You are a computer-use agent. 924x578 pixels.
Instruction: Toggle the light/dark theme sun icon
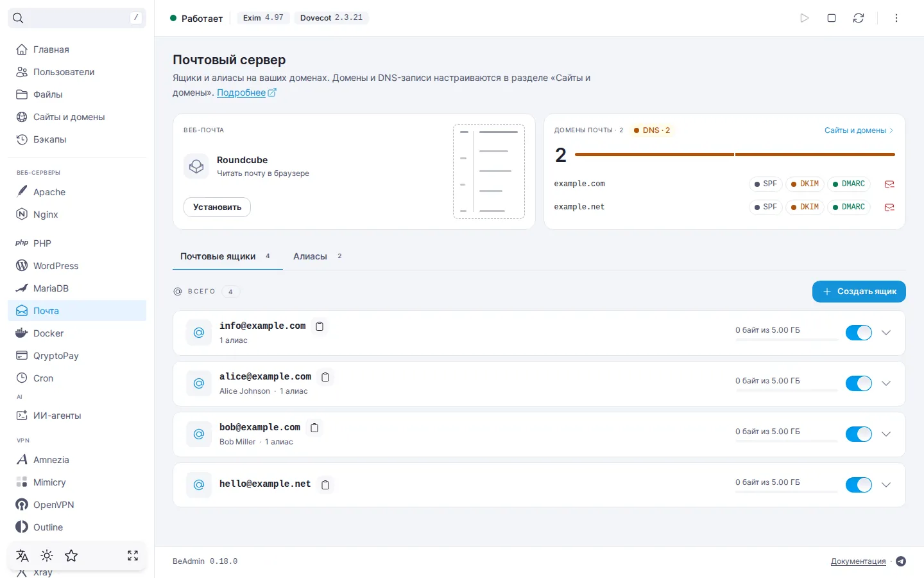tap(47, 556)
